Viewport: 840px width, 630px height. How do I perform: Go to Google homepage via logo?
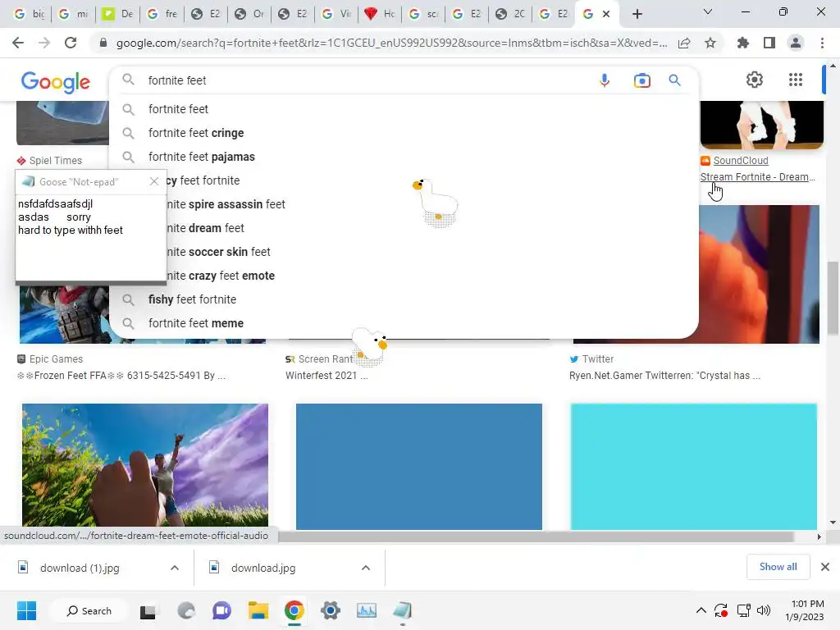coord(56,82)
